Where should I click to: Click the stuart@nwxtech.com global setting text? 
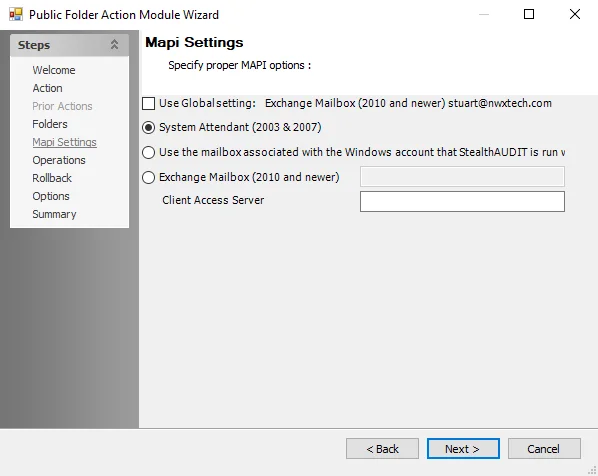(x=500, y=103)
